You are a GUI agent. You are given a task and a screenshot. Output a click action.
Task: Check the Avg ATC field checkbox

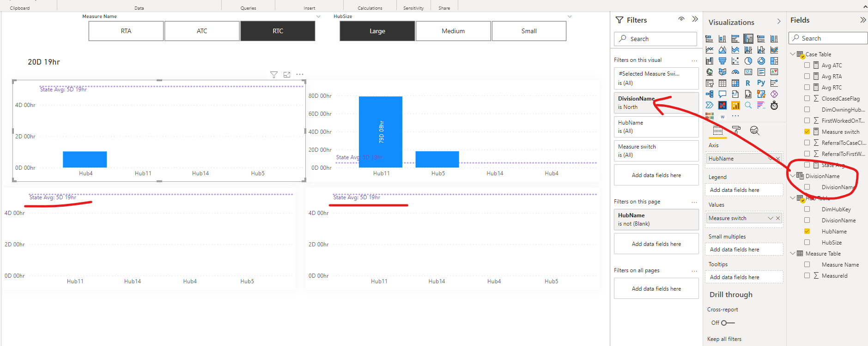807,65
